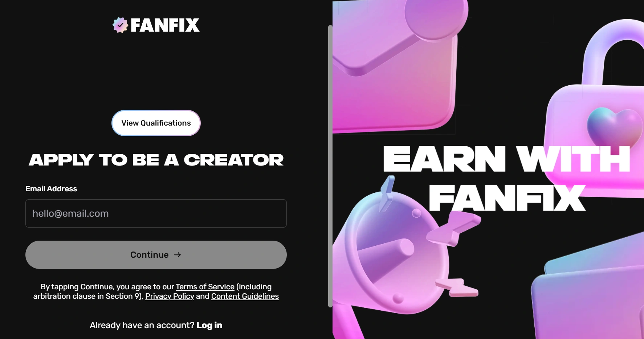Screen dimensions: 644x339
Task: Click the stacked cards graphic
Action: (588, 290)
